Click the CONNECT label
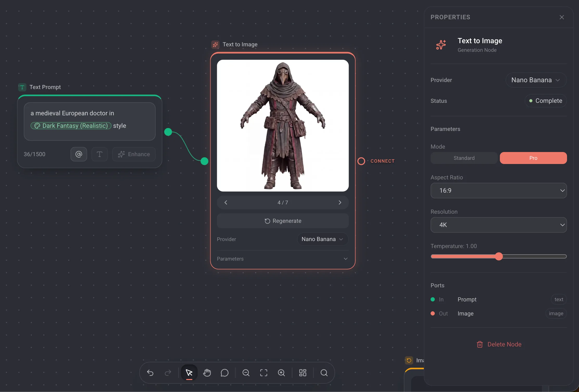579x392 pixels. [382, 161]
